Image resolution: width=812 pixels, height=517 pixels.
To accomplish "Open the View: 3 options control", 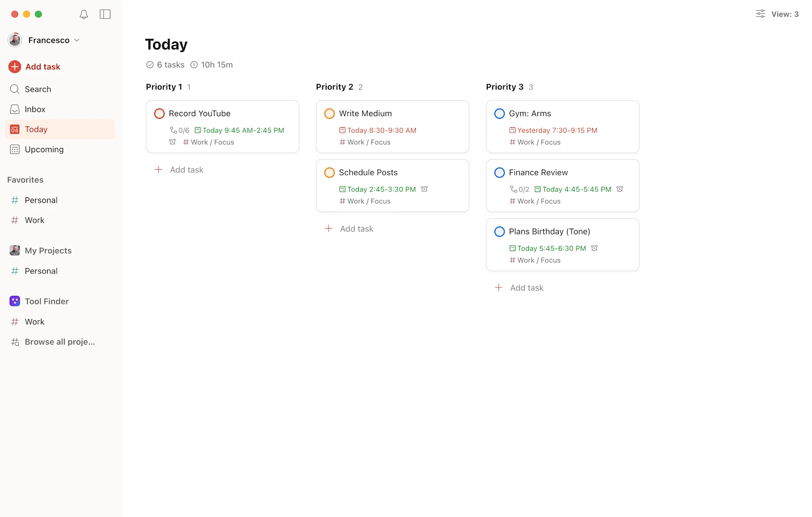I will point(785,14).
